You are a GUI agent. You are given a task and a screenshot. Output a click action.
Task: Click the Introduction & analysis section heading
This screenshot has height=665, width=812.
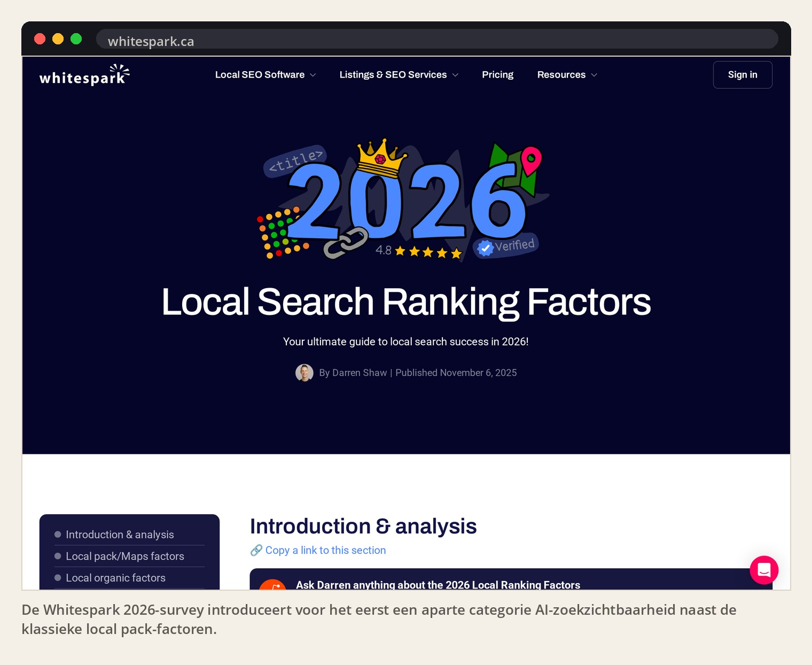363,526
